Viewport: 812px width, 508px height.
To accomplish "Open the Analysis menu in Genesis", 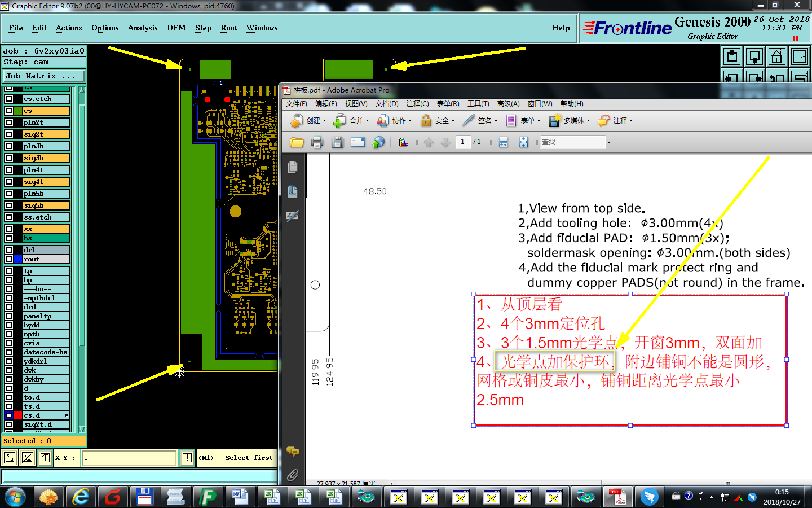I will coord(143,28).
